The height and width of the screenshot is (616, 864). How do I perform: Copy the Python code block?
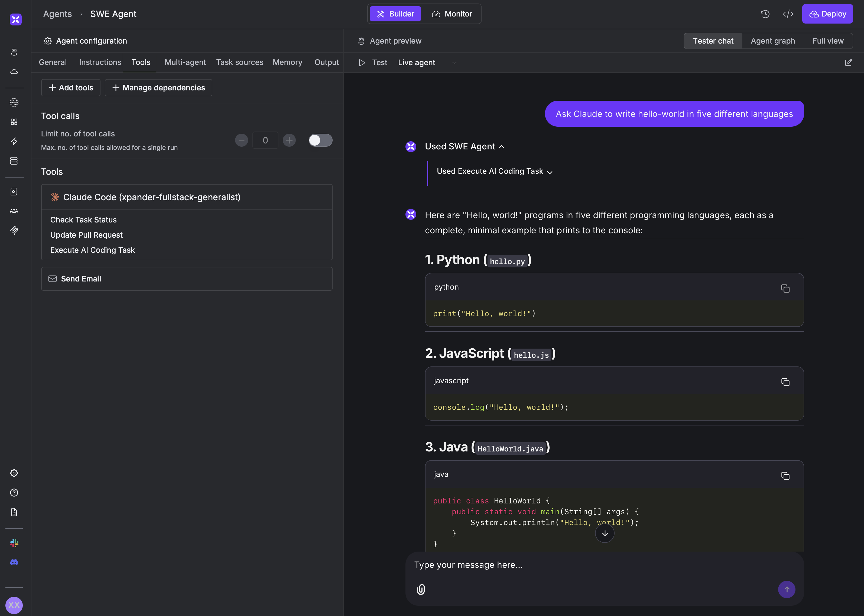(785, 288)
